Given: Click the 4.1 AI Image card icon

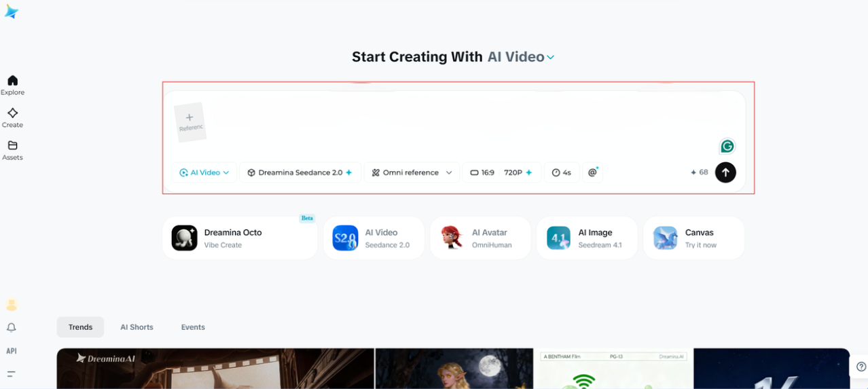Looking at the screenshot, I should click(558, 238).
